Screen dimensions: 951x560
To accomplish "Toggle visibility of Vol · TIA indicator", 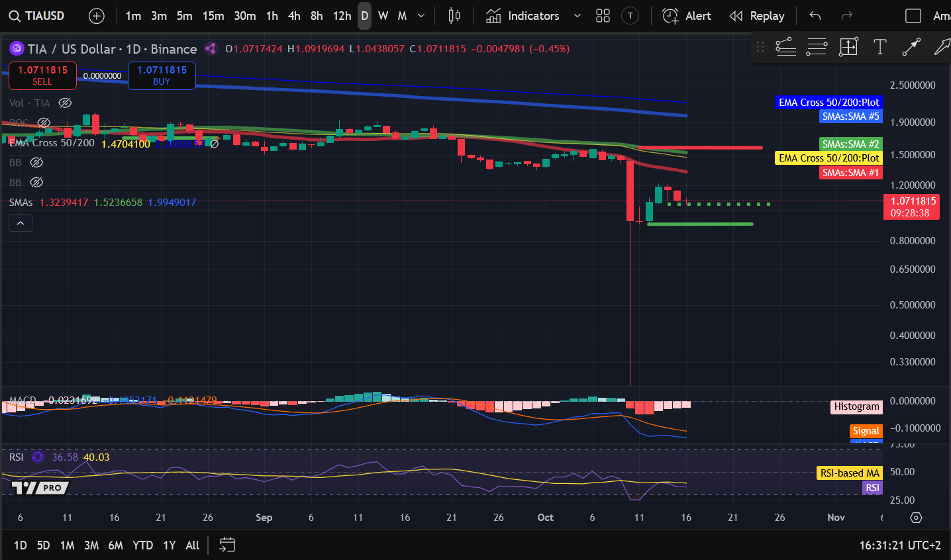I will (65, 103).
